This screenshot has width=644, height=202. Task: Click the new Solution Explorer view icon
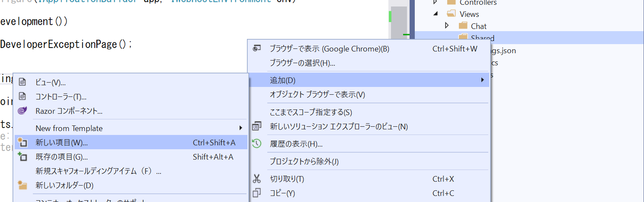click(257, 126)
